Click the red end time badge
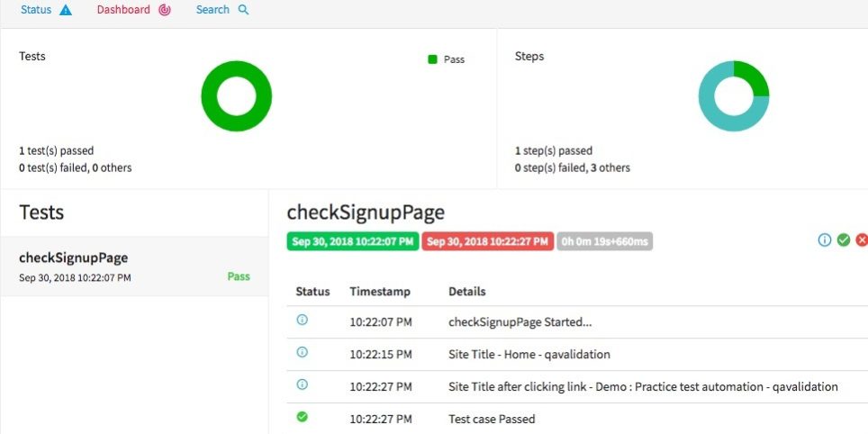This screenshot has height=434, width=868. tap(487, 241)
